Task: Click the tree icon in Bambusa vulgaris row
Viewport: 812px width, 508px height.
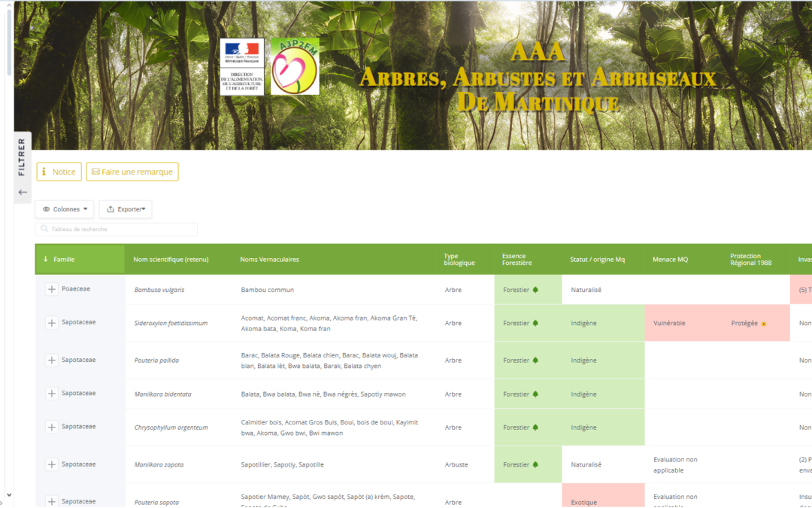Action: 535,290
